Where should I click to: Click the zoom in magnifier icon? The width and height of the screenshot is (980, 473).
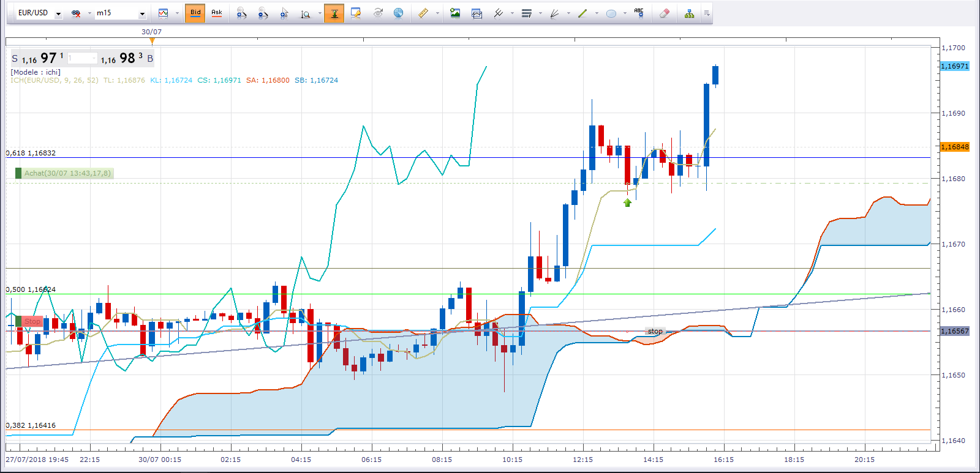(241, 13)
